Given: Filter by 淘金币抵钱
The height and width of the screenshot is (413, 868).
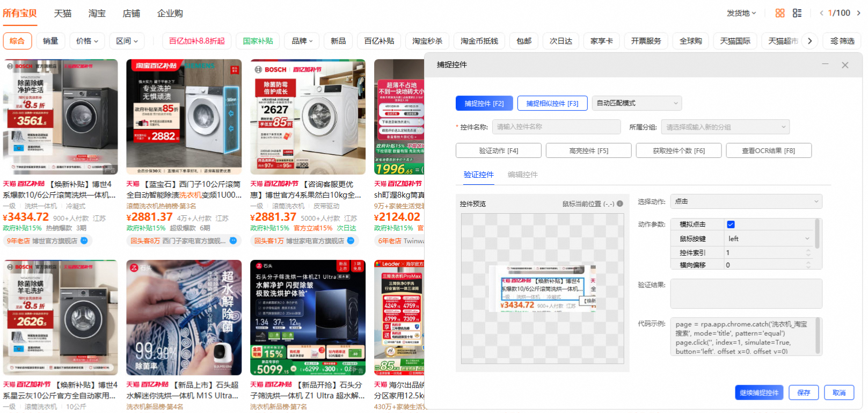Looking at the screenshot, I should tap(479, 41).
